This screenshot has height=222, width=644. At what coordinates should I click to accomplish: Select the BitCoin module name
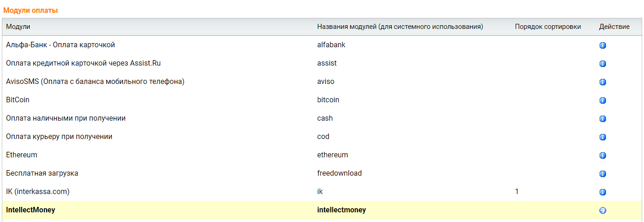(18, 100)
